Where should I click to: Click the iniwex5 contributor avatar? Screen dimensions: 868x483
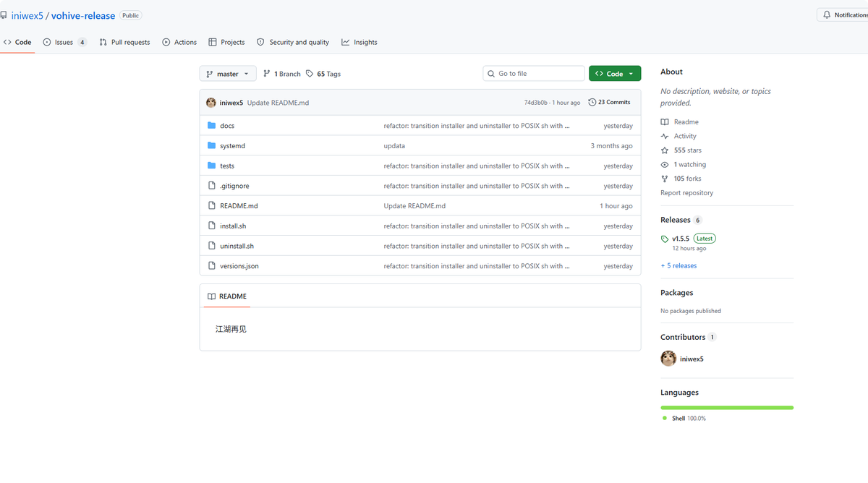click(x=668, y=359)
